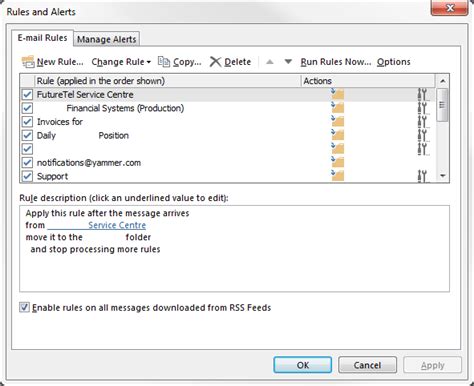Uncheck the FutureTel Service Centre rule
Image resolution: width=474 pixels, height=386 pixels.
(x=27, y=94)
